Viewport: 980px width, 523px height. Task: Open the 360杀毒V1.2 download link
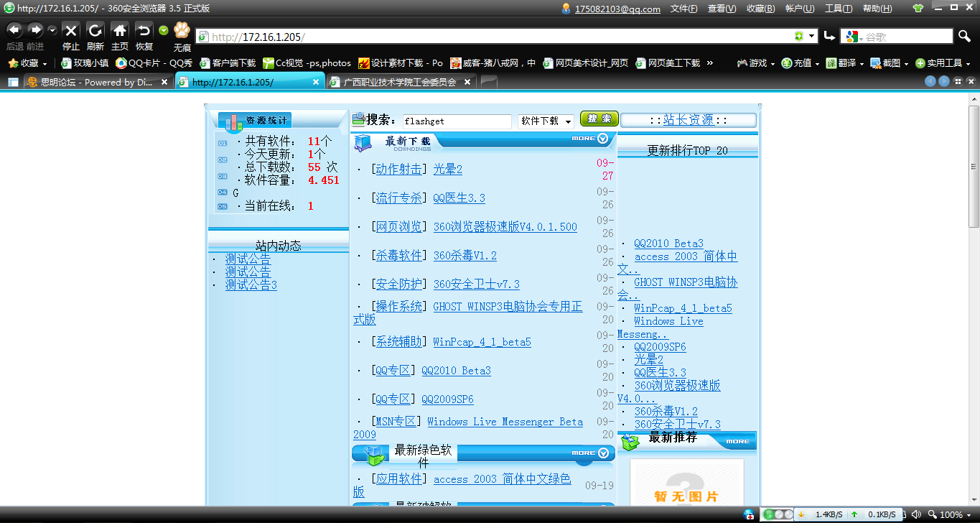(465, 256)
